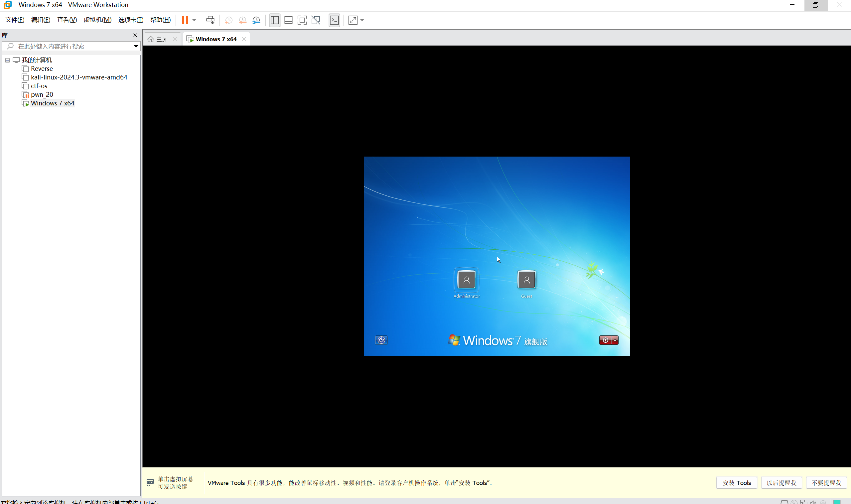Click the VMware Workstation title bar logo

7,5
